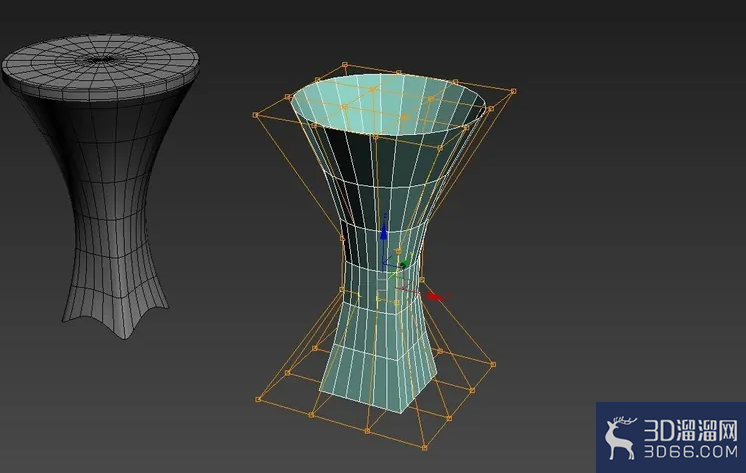The image size is (746, 473).
Task: Select the gray wireframe table model
Action: [x=101, y=186]
